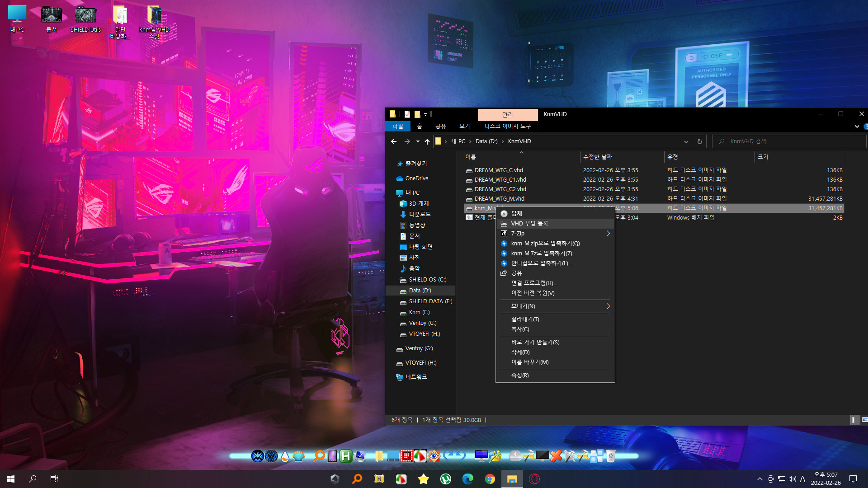Click the 내 PC breadcrumb segment
Viewport: 868px width, 488px height.
click(458, 141)
